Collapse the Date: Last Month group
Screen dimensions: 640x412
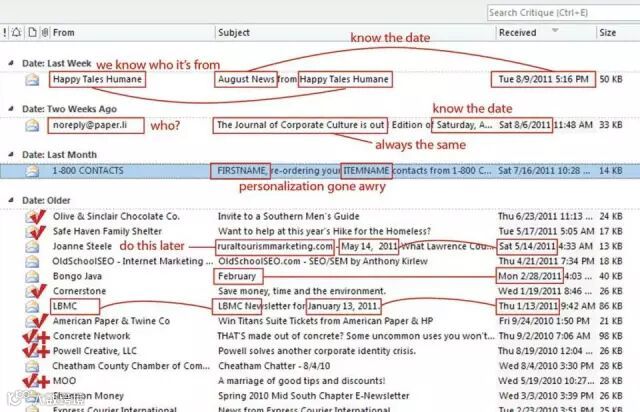click(11, 154)
